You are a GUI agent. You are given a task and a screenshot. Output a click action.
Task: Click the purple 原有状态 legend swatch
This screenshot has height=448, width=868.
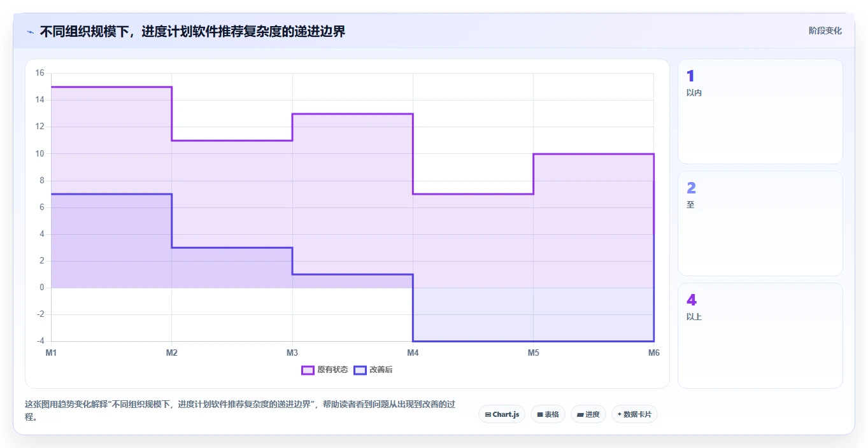coord(308,370)
